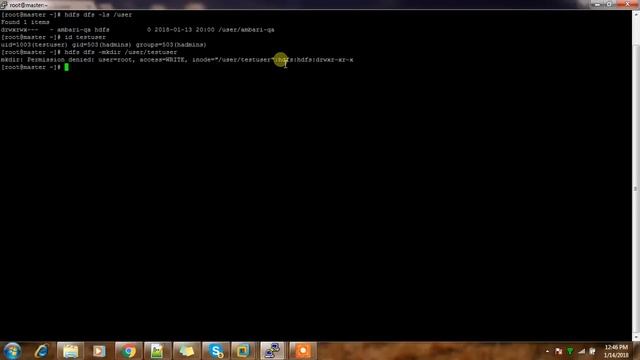Open Windows Media Player from the taskbar
The height and width of the screenshot is (360, 640).
point(99,351)
